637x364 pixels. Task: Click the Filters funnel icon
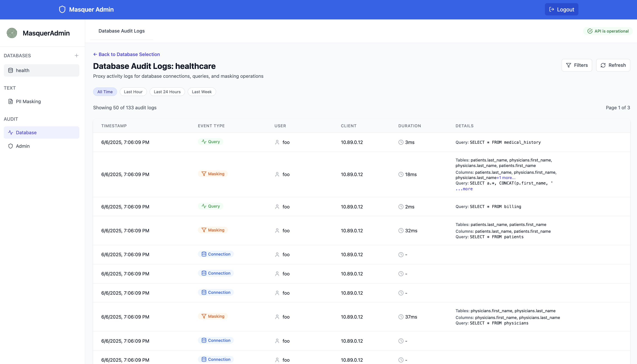(569, 65)
